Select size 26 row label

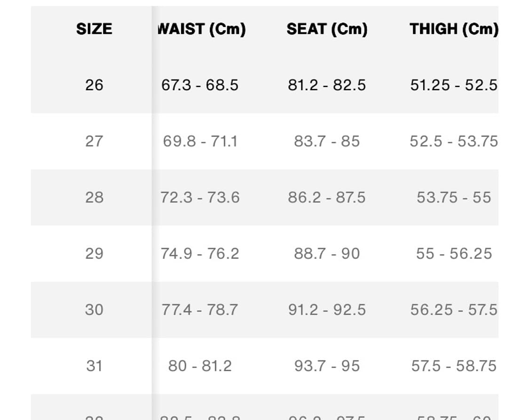94,85
